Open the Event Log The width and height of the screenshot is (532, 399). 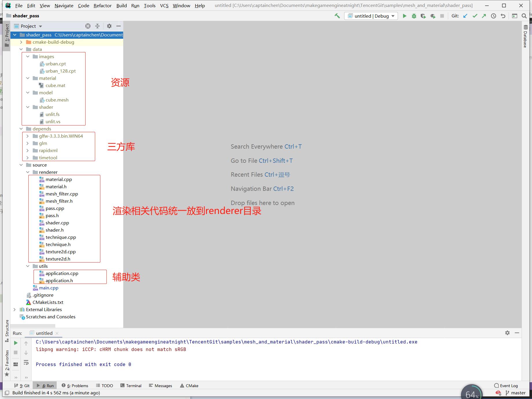click(506, 386)
